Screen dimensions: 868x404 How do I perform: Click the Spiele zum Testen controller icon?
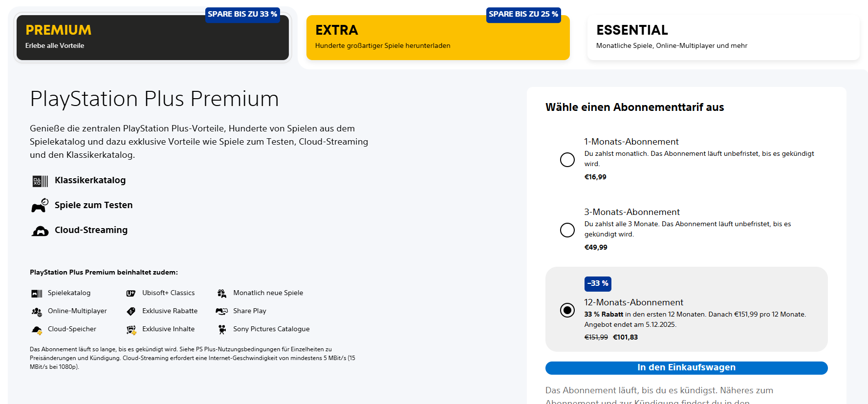[x=40, y=206]
